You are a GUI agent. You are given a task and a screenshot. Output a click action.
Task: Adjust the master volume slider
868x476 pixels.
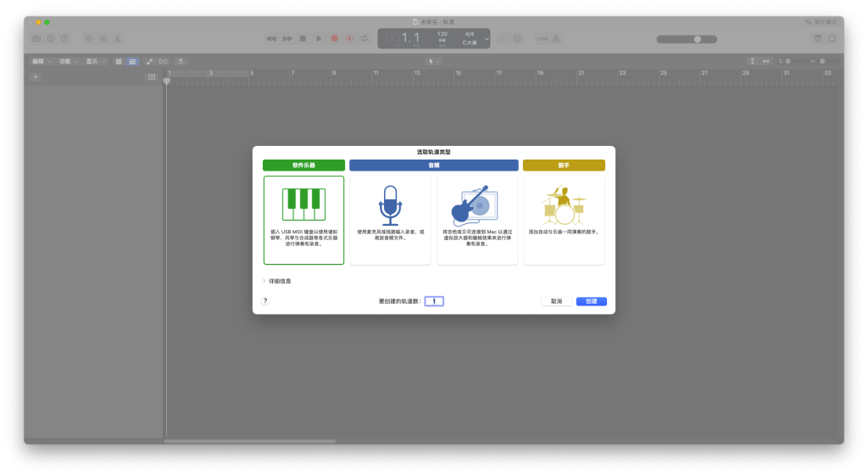click(x=687, y=39)
